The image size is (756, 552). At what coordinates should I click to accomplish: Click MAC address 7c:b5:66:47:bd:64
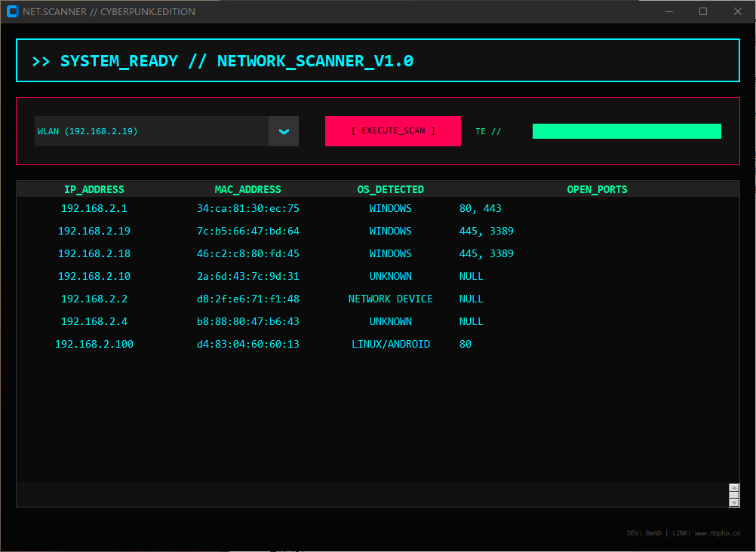point(247,231)
